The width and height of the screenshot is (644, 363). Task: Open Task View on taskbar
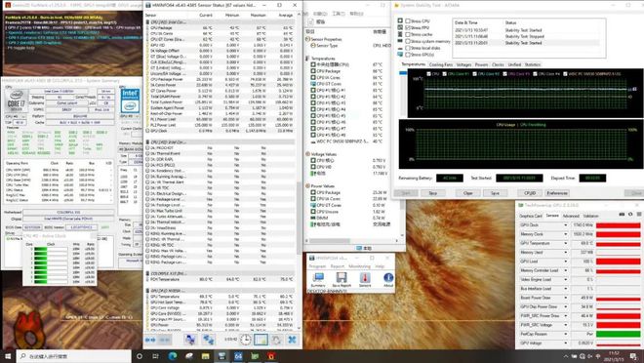156,356
